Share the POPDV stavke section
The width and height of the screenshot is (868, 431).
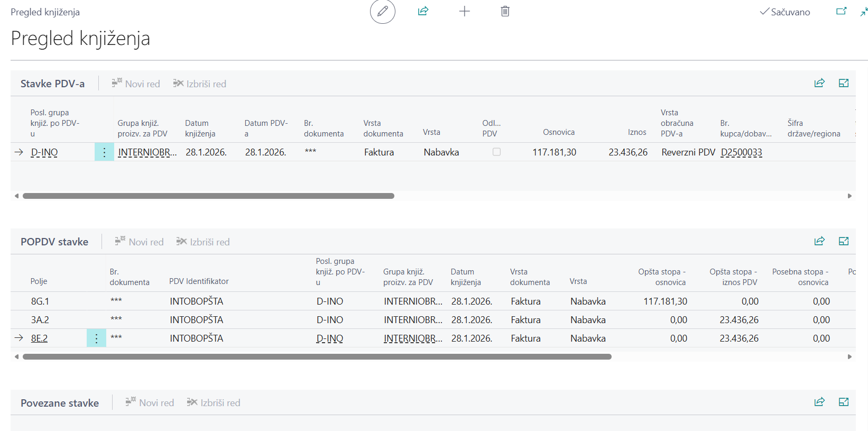[819, 241]
